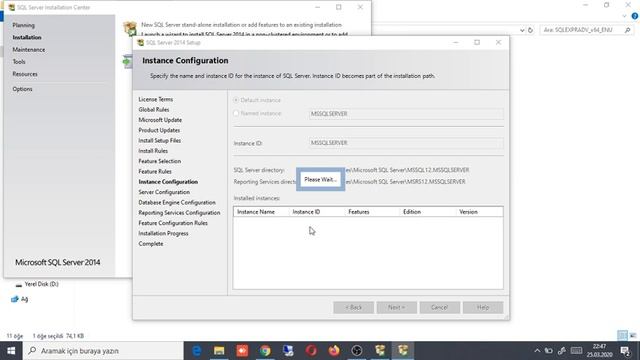Open Tools in Installation Center sidebar
Image resolution: width=640 pixels, height=360 pixels.
tap(19, 62)
